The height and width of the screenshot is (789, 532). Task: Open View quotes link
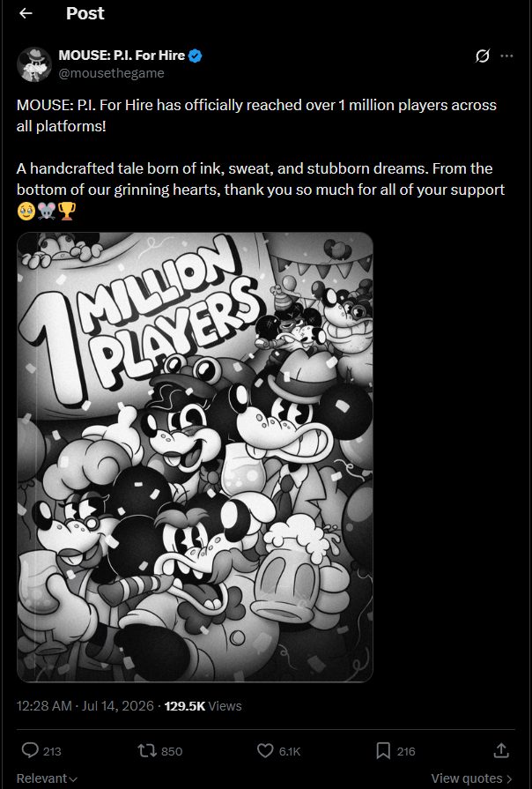[x=471, y=778]
